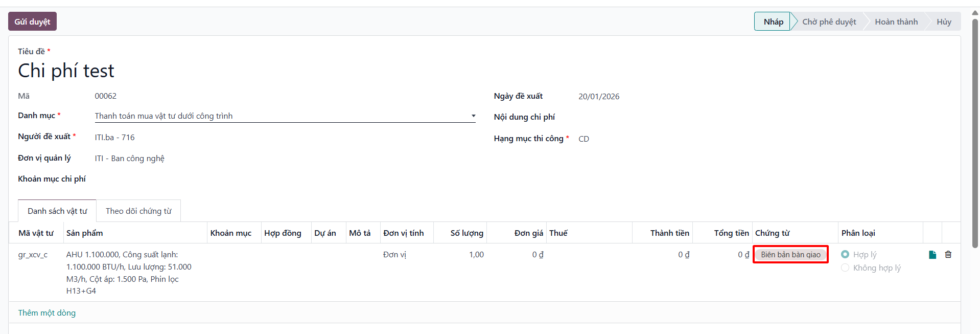
Task: Click the vertical page scrollbar
Action: coord(975,133)
